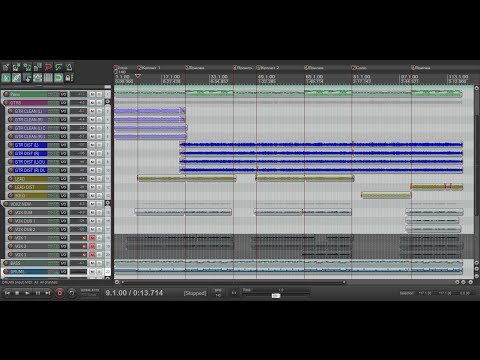Click the transport record button

(60, 293)
